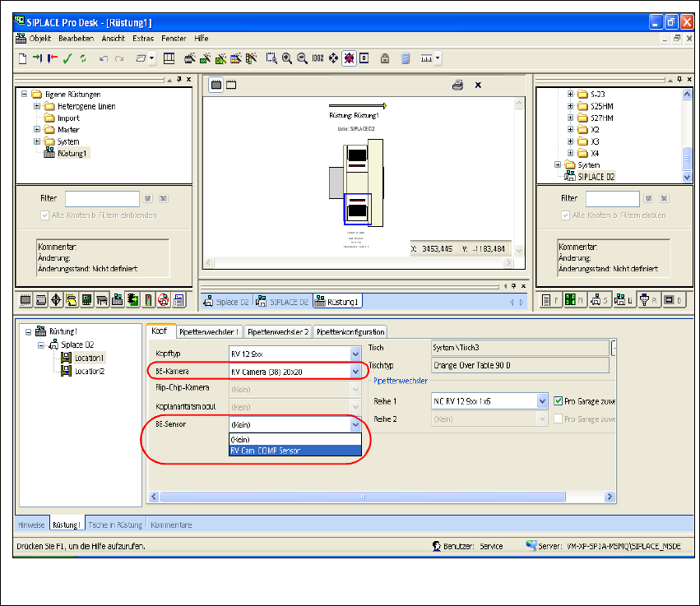Check Pro Garage zuweisen for Reihe 2
This screenshot has width=700, height=606.
coord(558,419)
